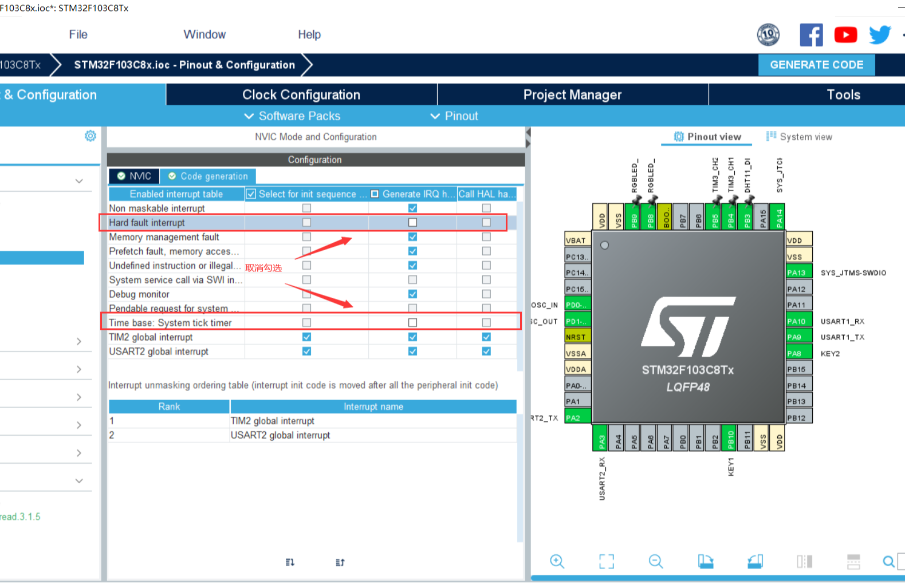Image resolution: width=905 pixels, height=588 pixels.
Task: Select pin PA10 on the chip
Action: pyautogui.click(x=799, y=321)
